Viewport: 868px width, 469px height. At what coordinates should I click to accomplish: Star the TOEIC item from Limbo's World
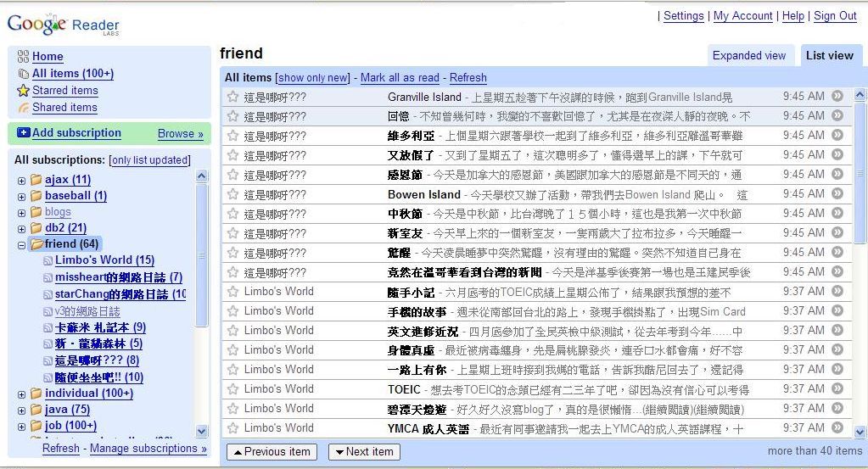232,388
